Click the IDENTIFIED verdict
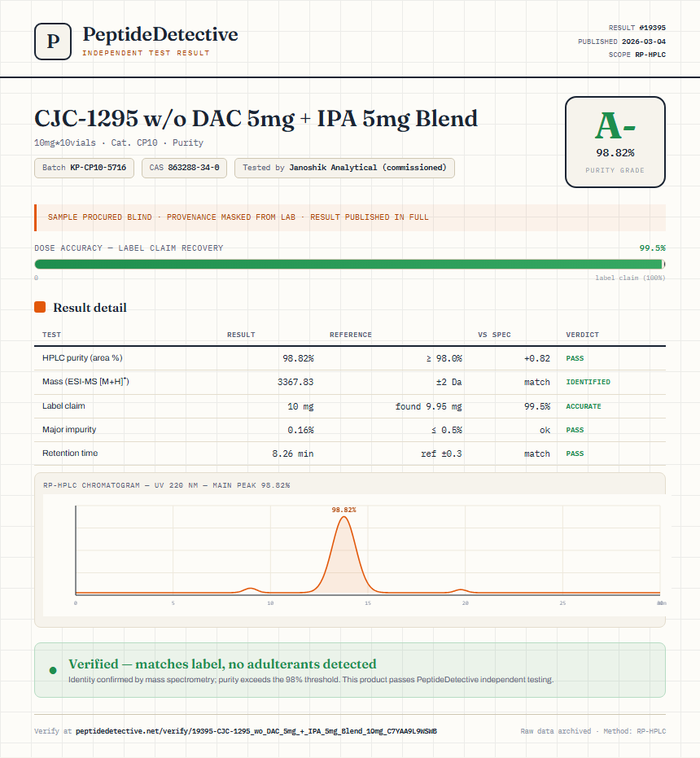Screen dimensions: 700x758 click(588, 382)
